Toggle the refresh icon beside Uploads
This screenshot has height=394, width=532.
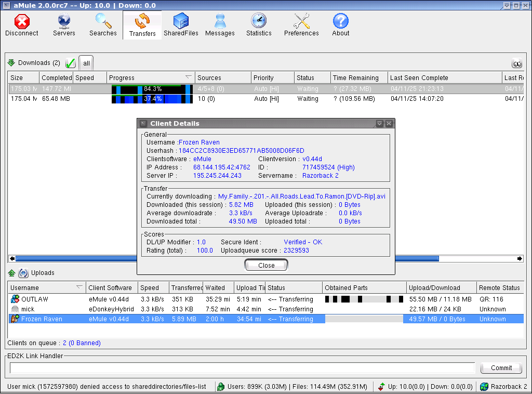pyautogui.click(x=23, y=273)
